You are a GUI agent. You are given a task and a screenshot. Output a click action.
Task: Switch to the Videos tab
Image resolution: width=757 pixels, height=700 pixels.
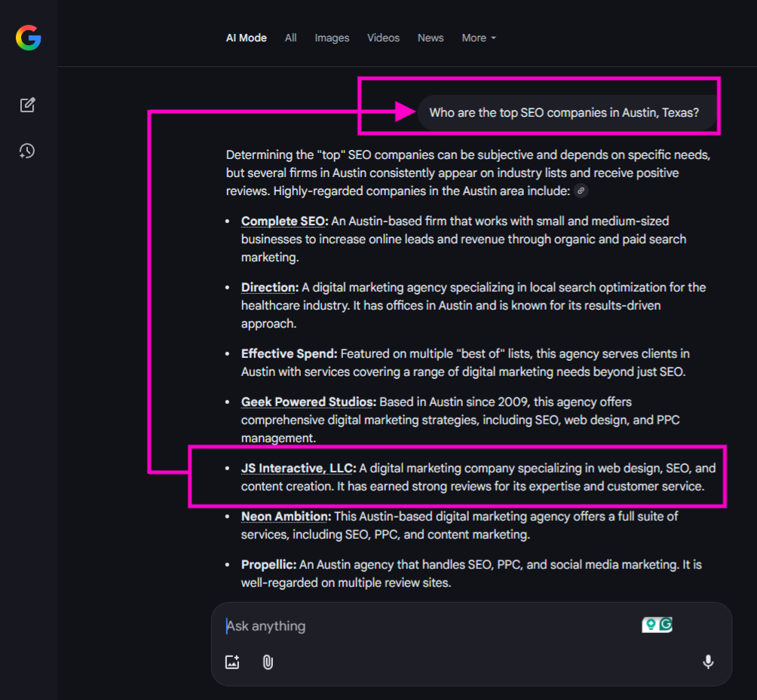click(x=383, y=38)
